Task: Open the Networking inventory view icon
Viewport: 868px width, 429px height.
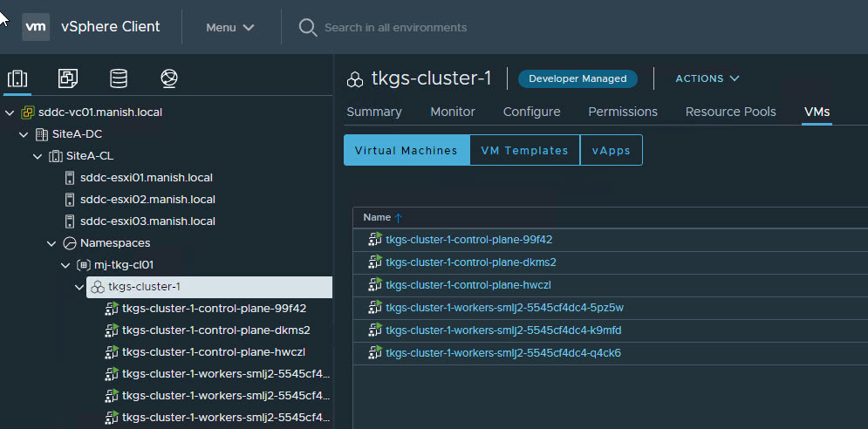Action: [x=169, y=78]
